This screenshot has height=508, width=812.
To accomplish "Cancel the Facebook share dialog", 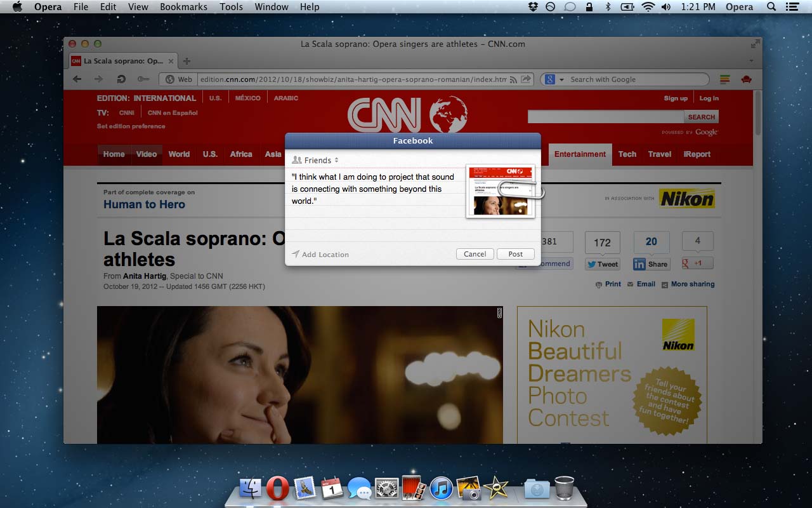I will click(475, 254).
